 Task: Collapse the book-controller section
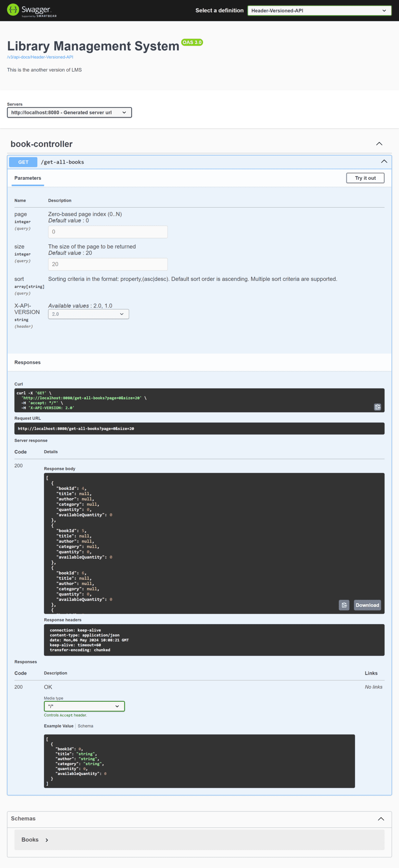(x=379, y=144)
